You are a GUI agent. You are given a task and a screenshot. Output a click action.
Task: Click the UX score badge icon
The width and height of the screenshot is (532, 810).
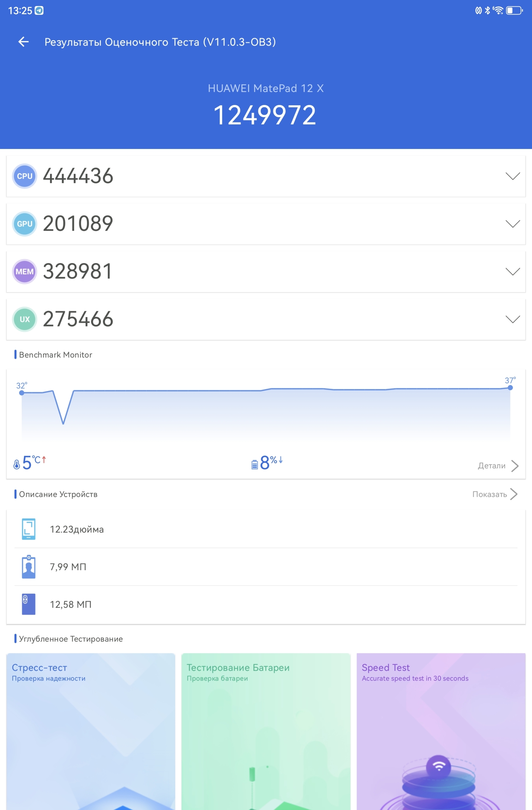point(24,319)
